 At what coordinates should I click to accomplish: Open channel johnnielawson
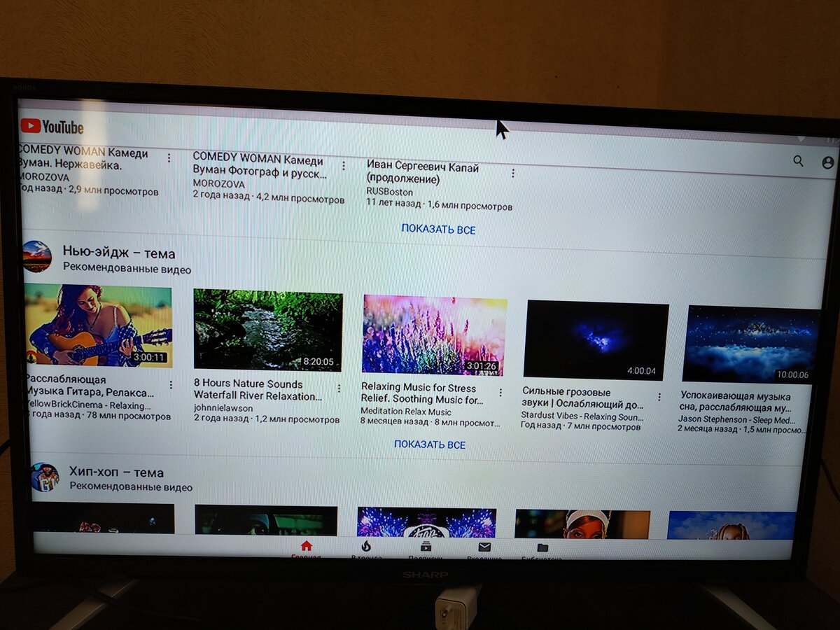(223, 408)
